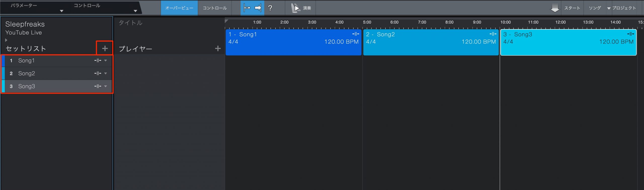
Task: Click the YouTube Live subtitle text
Action: [24, 32]
